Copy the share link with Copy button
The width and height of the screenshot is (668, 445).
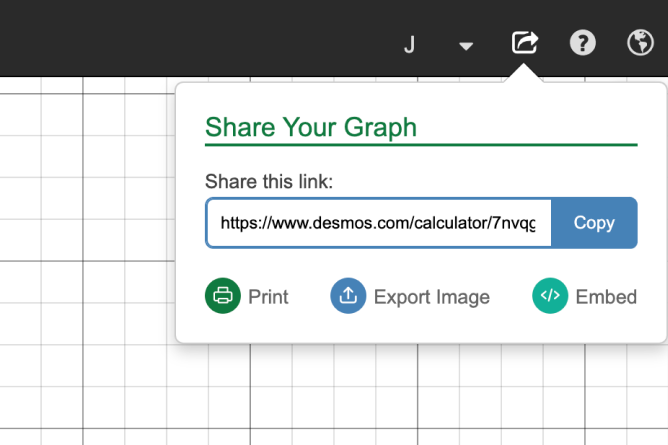click(593, 223)
